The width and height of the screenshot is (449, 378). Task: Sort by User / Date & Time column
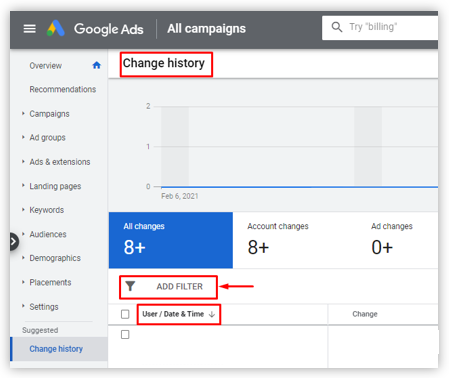pos(173,314)
